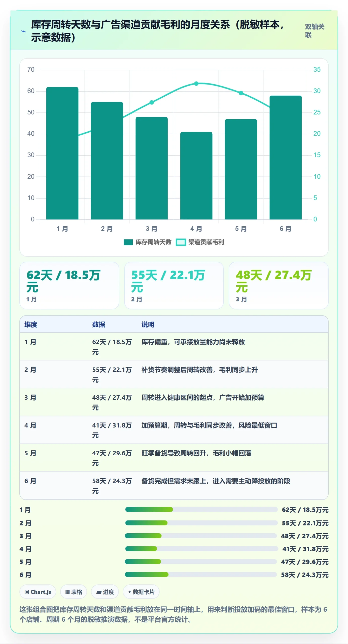Select table text 旺季备货导致周转回升，毛利小幅回落
Viewport: 348px width, 644px height.
[x=196, y=453]
